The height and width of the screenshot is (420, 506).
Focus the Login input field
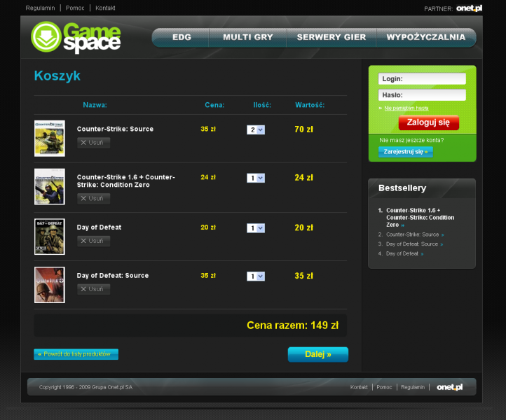(422, 79)
